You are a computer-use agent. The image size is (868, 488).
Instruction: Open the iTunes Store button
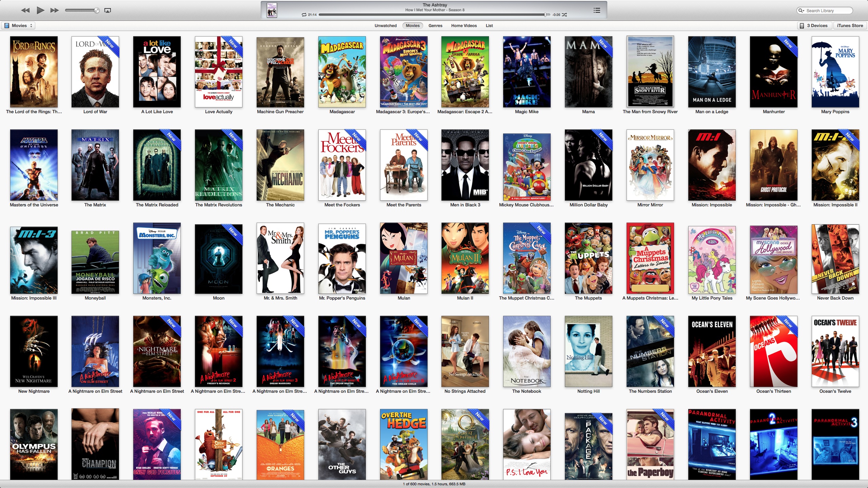[850, 25]
